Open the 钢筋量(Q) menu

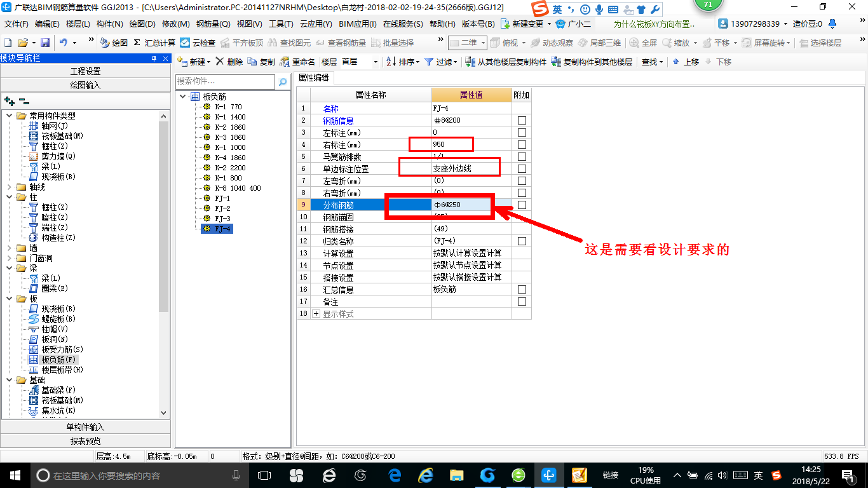pyautogui.click(x=213, y=24)
